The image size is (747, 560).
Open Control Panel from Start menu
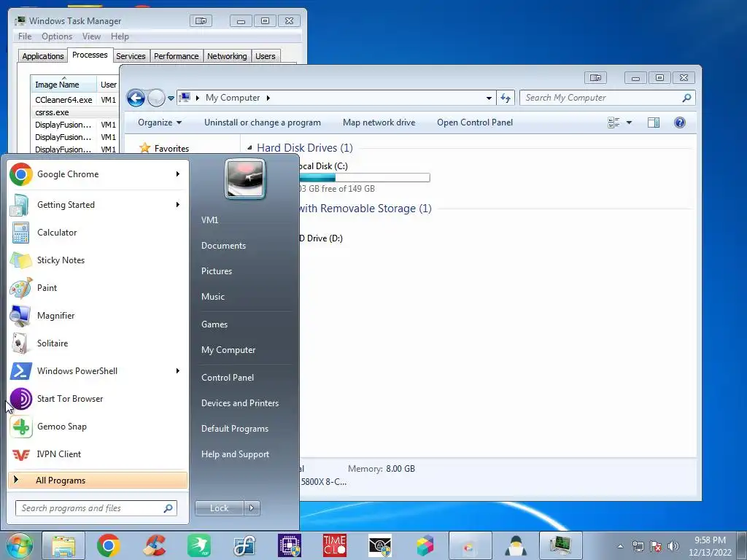coord(228,378)
